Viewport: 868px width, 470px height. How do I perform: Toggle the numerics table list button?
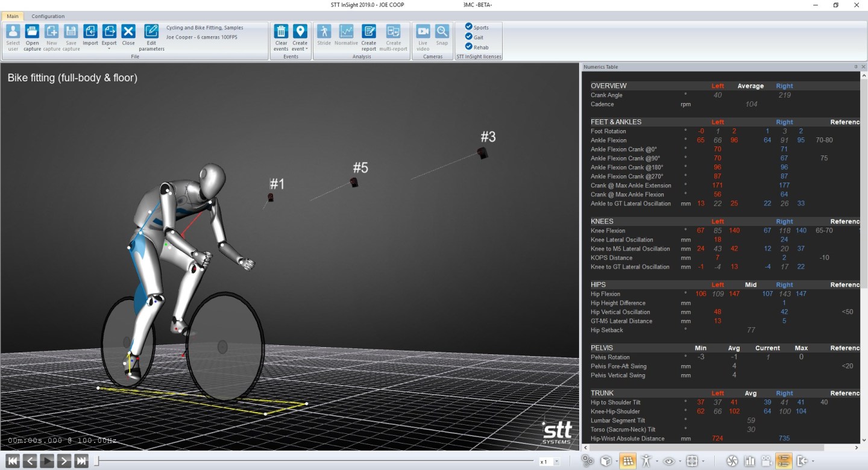[784, 461]
